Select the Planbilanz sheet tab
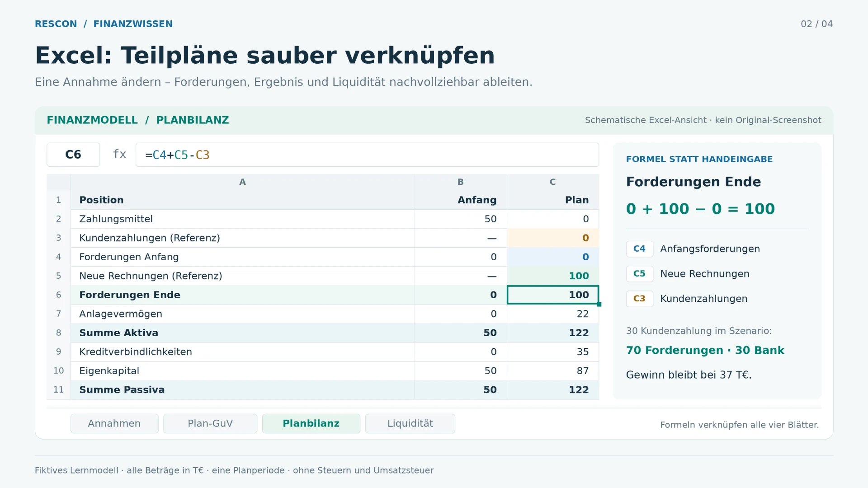 (x=311, y=423)
